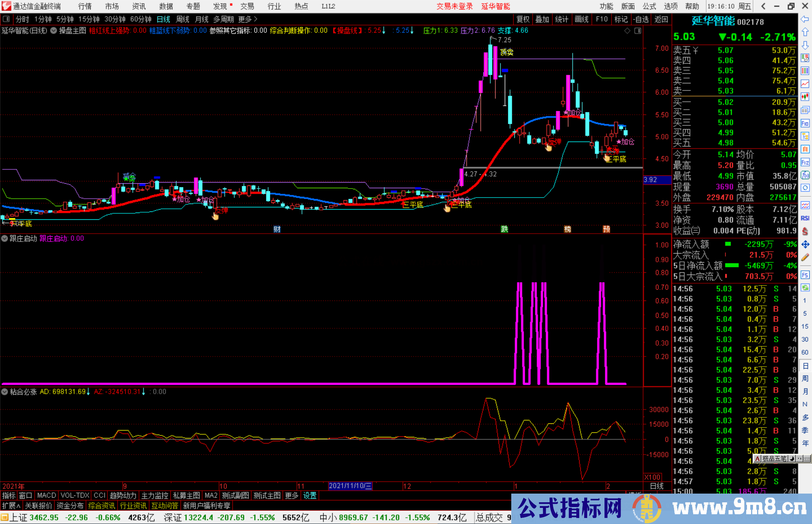Click the FS icon in right sidebar
The width and height of the screenshot is (812, 524).
click(x=805, y=275)
